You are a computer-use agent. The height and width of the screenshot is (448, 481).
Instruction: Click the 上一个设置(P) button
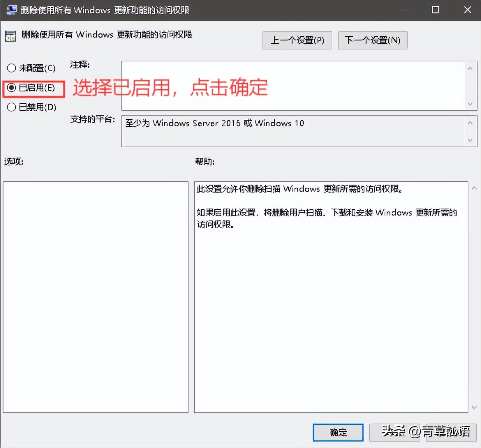point(297,40)
